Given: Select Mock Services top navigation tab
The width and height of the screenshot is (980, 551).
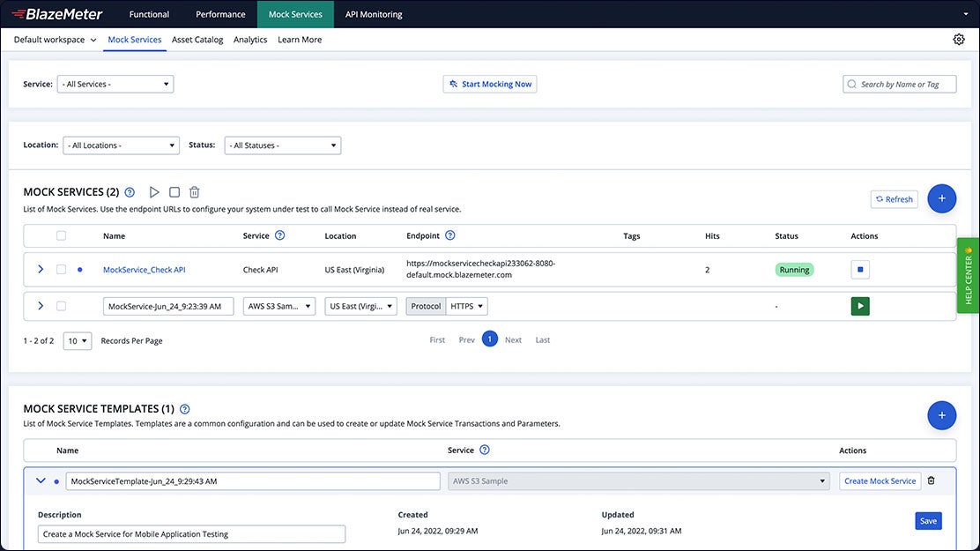Looking at the screenshot, I should coord(295,14).
